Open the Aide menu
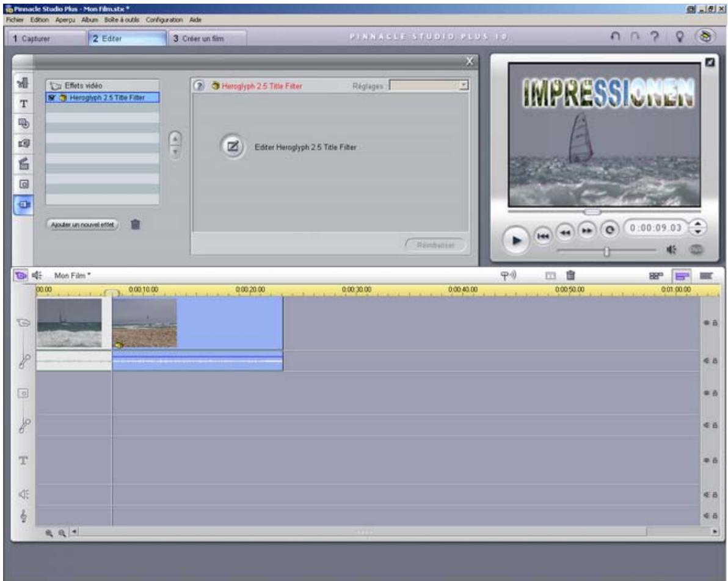 [195, 20]
